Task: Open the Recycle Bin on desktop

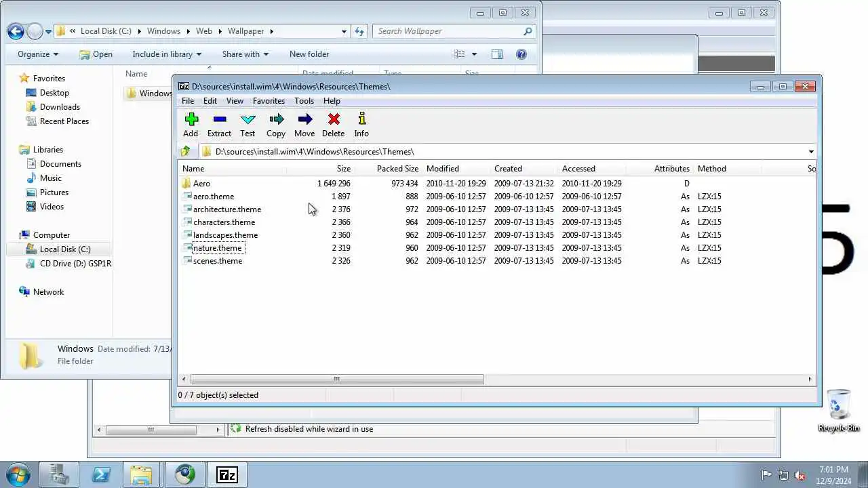Action: 839,411
